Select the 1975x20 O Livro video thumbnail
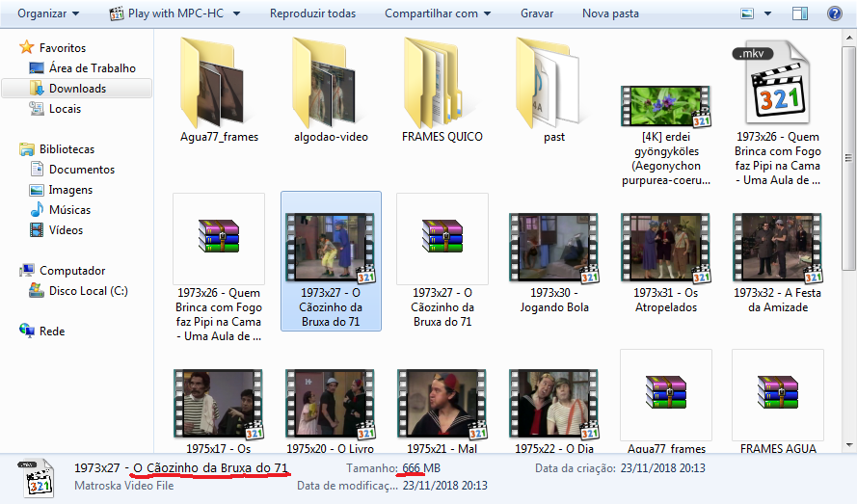Viewport: 857px width, 504px height. pos(331,404)
